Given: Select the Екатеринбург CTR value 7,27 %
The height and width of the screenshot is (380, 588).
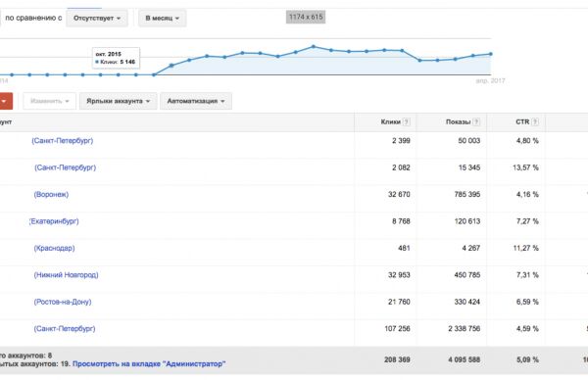Looking at the screenshot, I should 527,221.
